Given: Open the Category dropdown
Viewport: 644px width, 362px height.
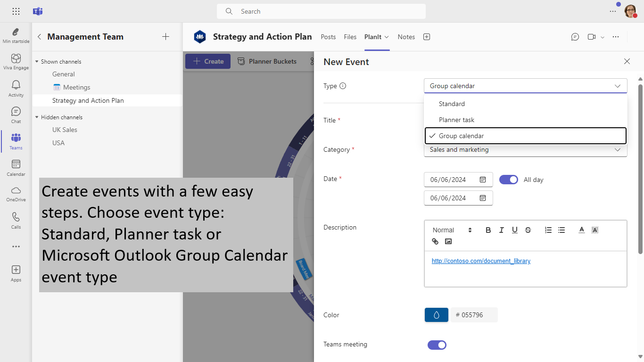Looking at the screenshot, I should 526,150.
